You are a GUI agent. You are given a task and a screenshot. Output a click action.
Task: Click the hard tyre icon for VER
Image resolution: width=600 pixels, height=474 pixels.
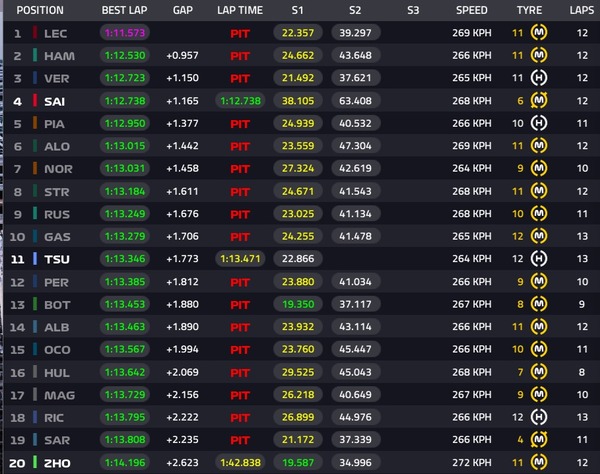(539, 78)
